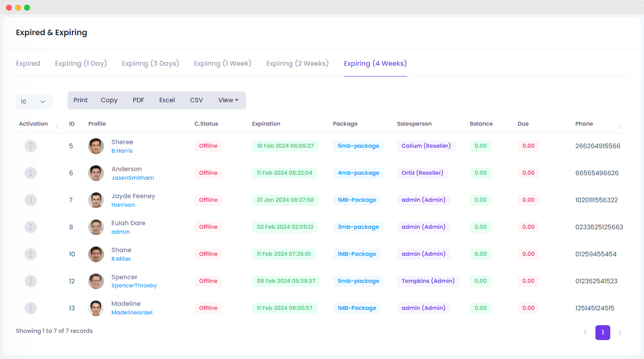Export the table as PDF
Viewport: 644px width, 359px height.
[139, 100]
